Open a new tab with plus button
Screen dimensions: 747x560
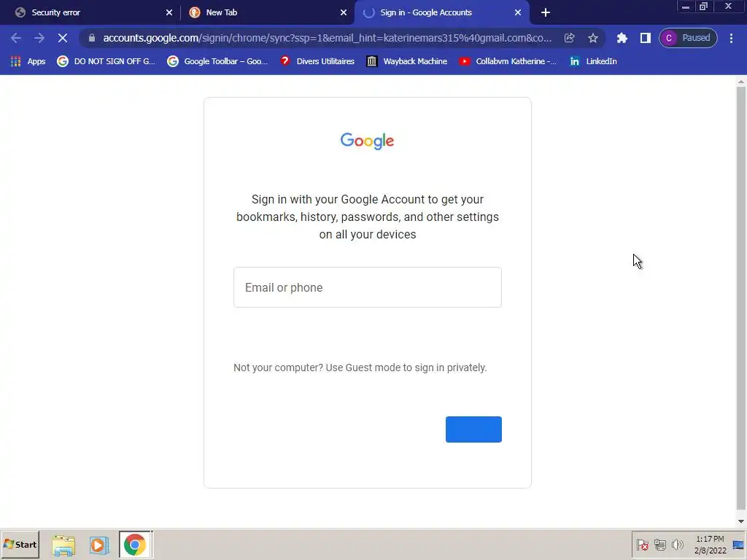(x=546, y=13)
